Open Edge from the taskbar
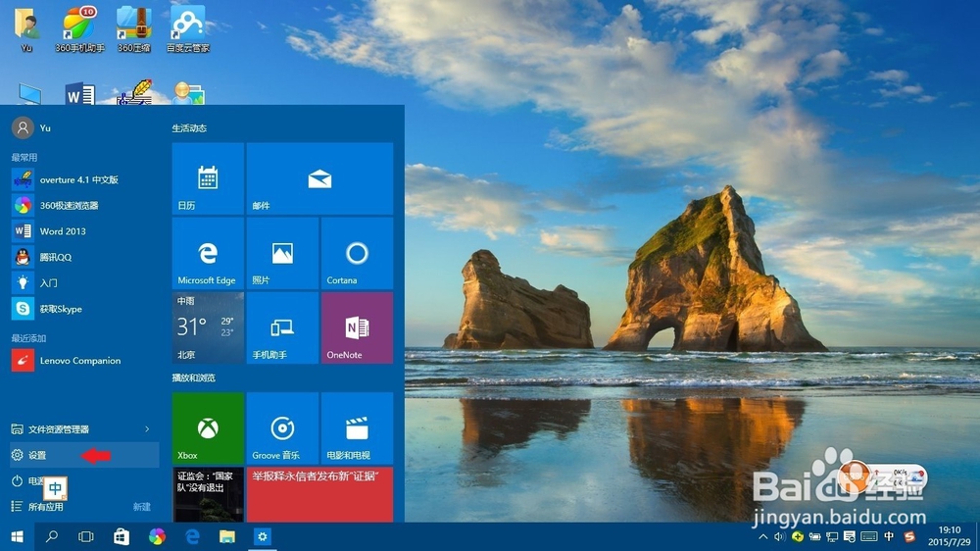 (x=192, y=536)
